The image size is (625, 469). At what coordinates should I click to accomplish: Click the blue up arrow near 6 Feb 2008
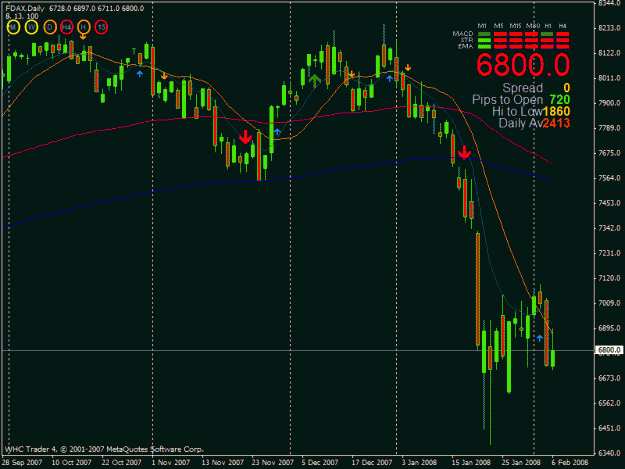coord(539,338)
